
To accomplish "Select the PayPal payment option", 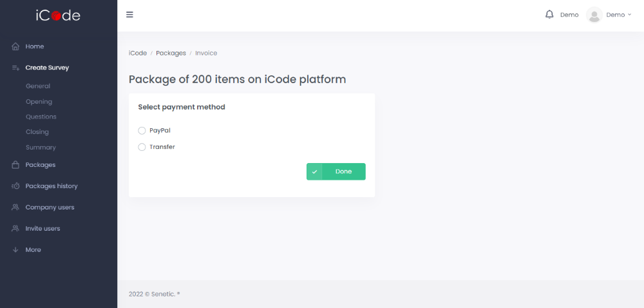I will pos(142,130).
